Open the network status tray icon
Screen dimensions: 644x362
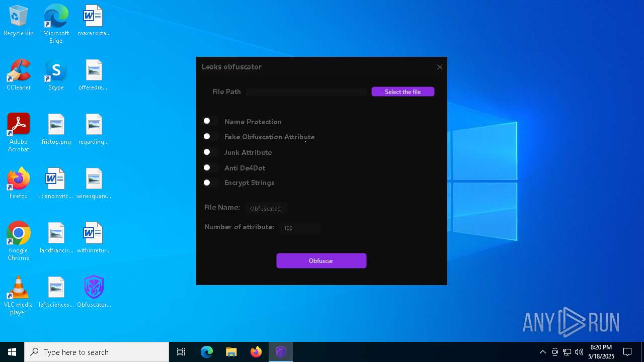pos(567,352)
